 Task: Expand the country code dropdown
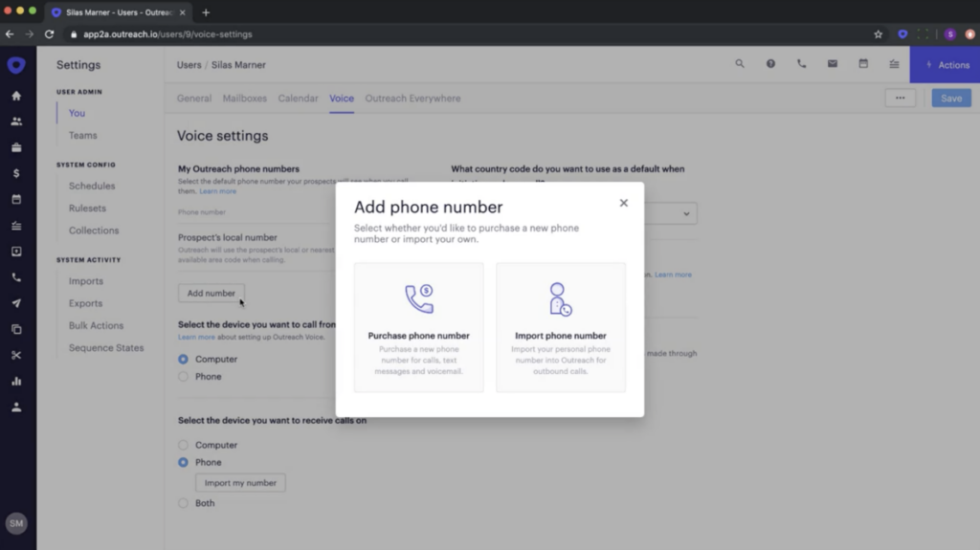(x=686, y=213)
